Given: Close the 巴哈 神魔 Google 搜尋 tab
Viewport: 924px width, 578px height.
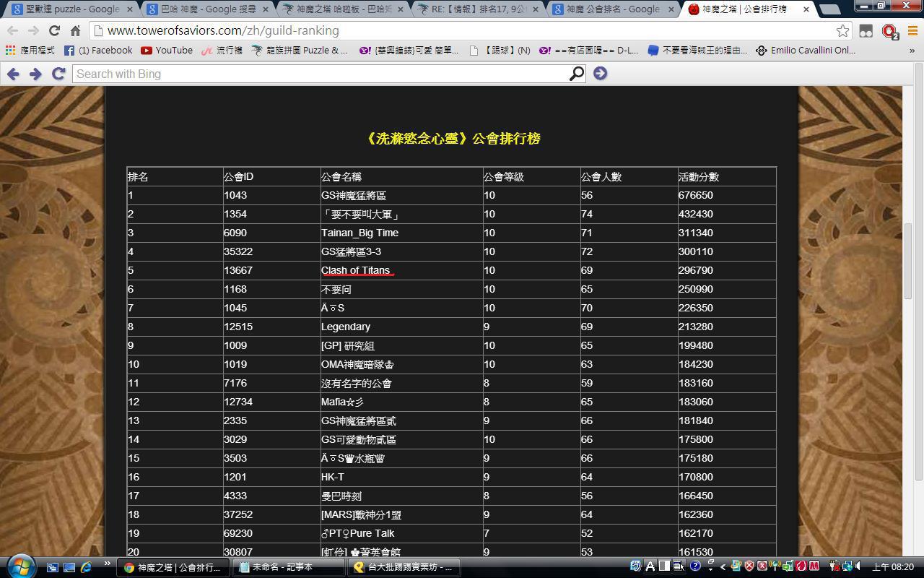Looking at the screenshot, I should click(x=265, y=9).
